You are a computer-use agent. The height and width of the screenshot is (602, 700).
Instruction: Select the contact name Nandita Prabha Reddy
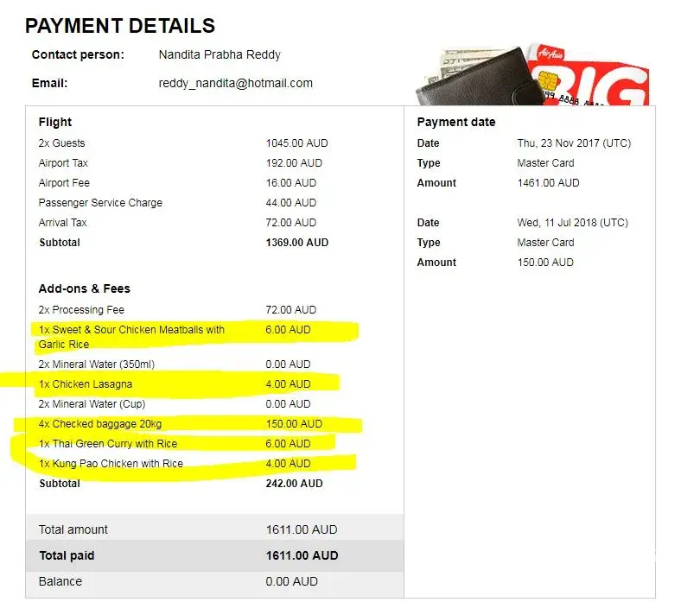pyautogui.click(x=220, y=54)
